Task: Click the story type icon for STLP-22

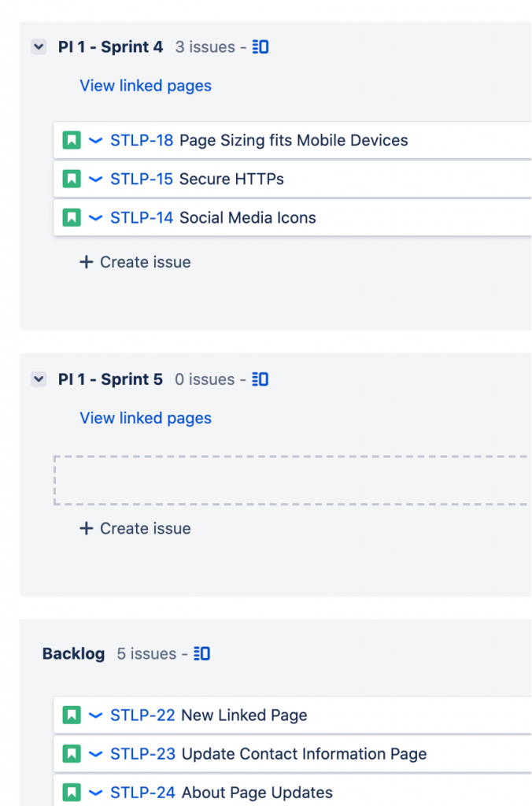Action: (x=72, y=715)
